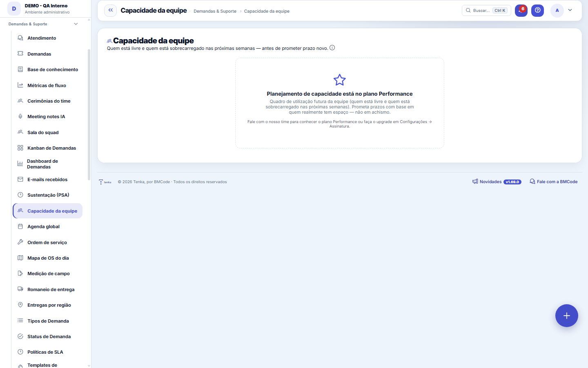
Task: Click the Entregas por região pin icon
Action: pyautogui.click(x=20, y=305)
